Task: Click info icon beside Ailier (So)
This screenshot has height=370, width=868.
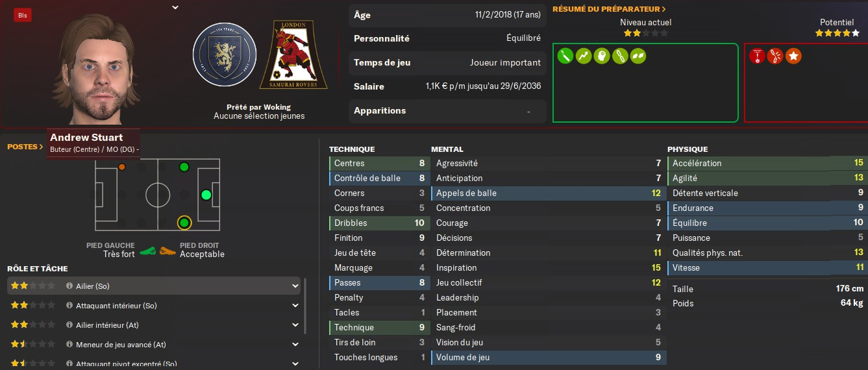Action: click(x=69, y=286)
